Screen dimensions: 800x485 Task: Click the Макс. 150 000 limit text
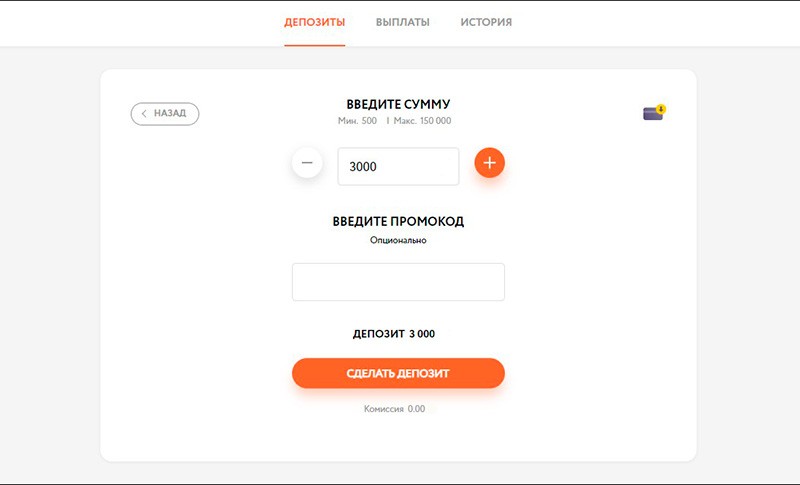pyautogui.click(x=423, y=121)
